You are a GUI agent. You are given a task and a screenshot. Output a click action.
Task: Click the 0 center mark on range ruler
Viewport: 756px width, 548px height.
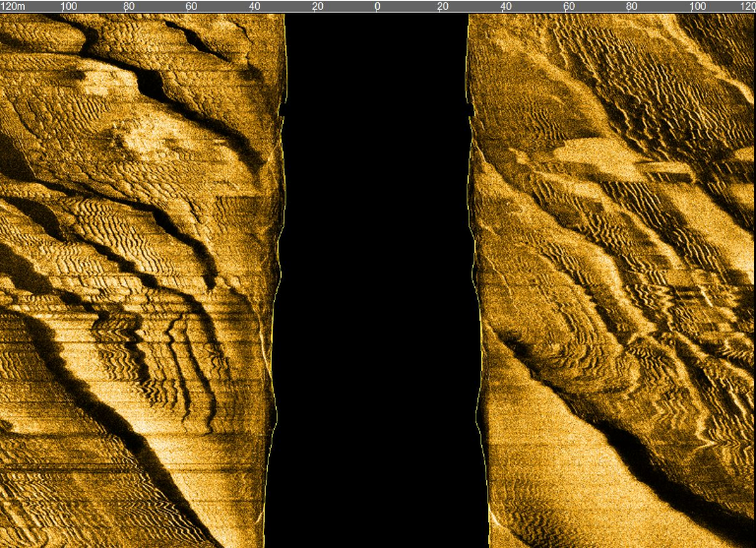pyautogui.click(x=377, y=6)
